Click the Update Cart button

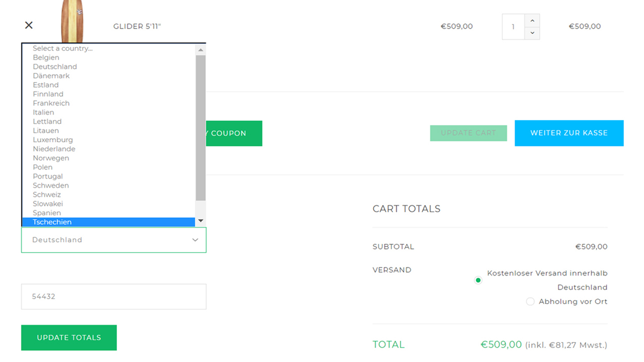coord(468,133)
